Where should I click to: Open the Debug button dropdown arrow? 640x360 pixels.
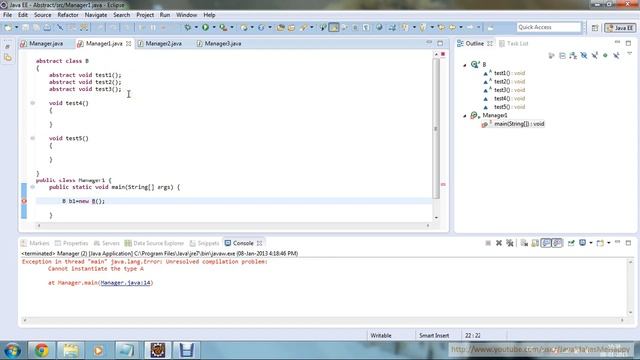196,27
